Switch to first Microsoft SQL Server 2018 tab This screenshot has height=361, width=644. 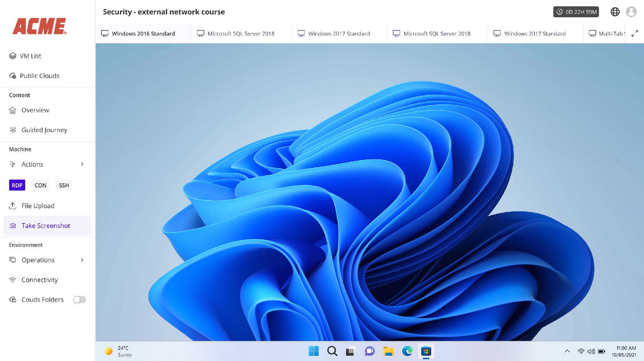pos(241,33)
